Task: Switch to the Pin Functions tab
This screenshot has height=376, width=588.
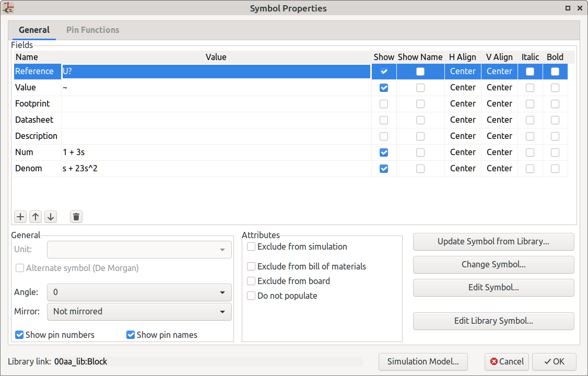Action: tap(92, 30)
